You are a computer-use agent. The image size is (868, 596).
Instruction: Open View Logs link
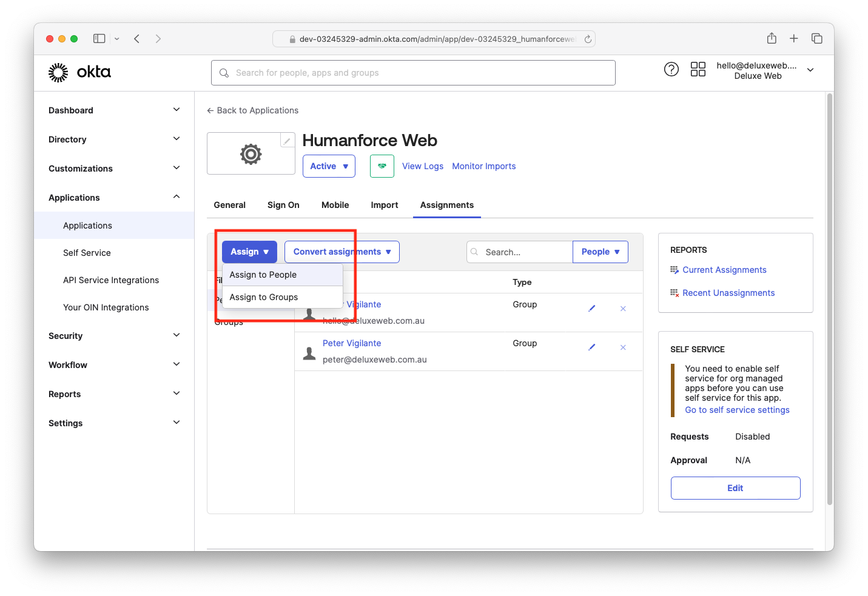(x=423, y=166)
